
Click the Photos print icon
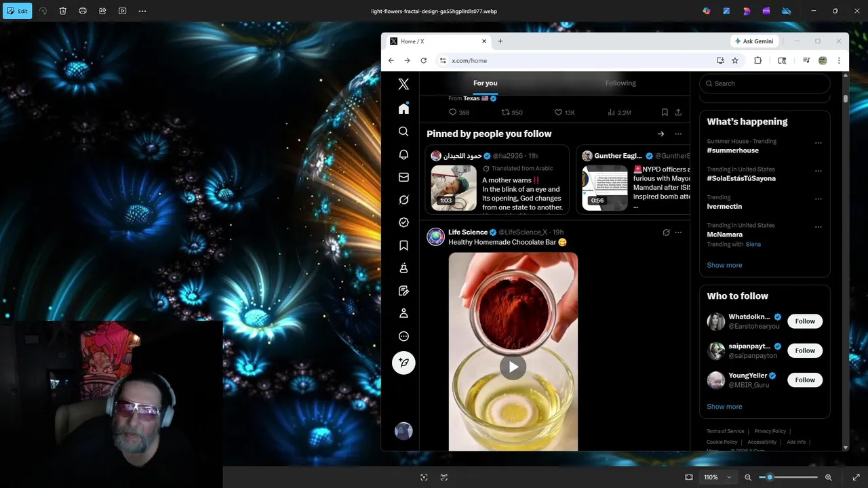click(83, 11)
